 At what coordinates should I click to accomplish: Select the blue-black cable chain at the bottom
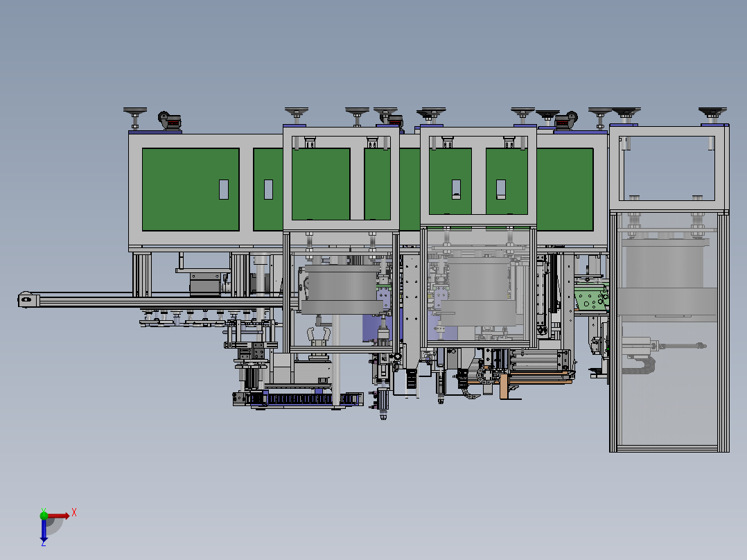pos(299,399)
